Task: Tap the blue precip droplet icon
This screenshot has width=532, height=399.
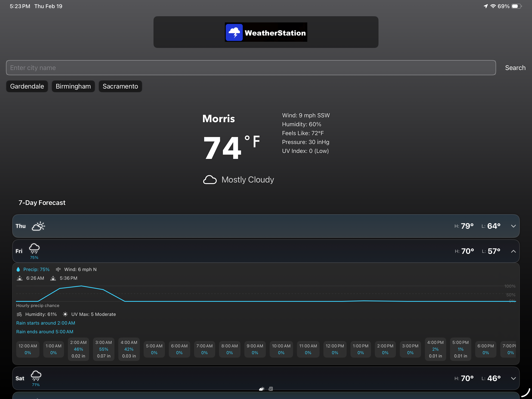Action: click(18, 269)
